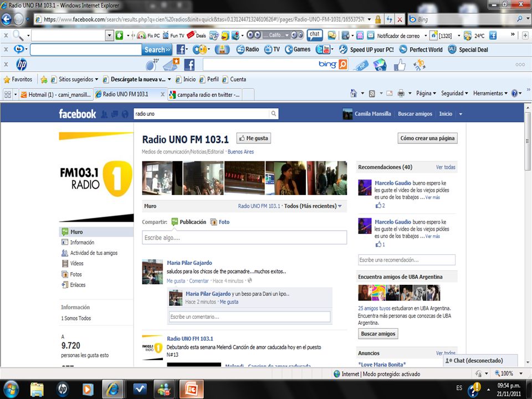Open the Chat (desconectado) bar
Screen dimensions: 532x399
(x=480, y=361)
